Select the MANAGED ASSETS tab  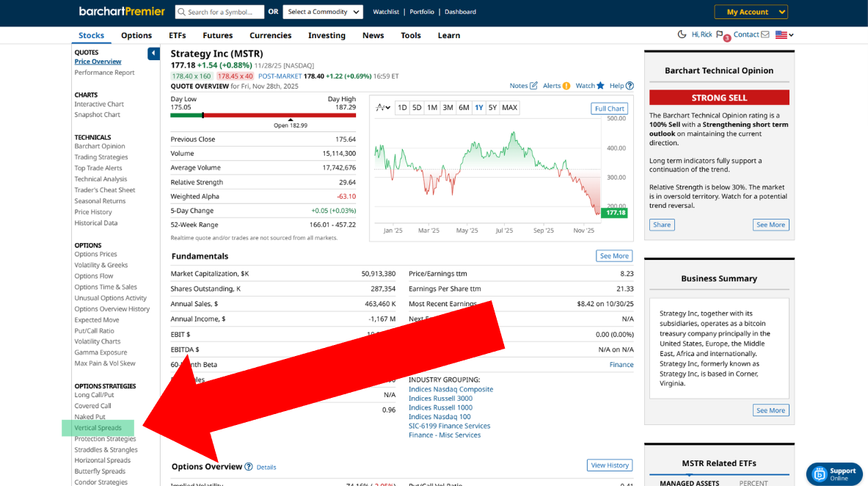[x=689, y=482]
